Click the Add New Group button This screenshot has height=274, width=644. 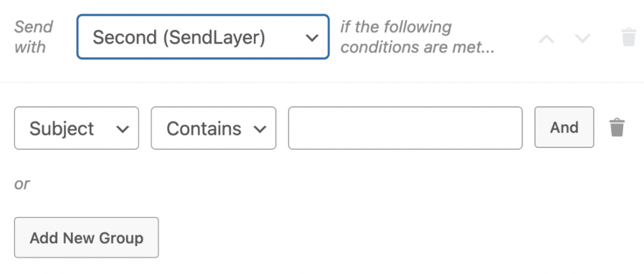tap(86, 238)
